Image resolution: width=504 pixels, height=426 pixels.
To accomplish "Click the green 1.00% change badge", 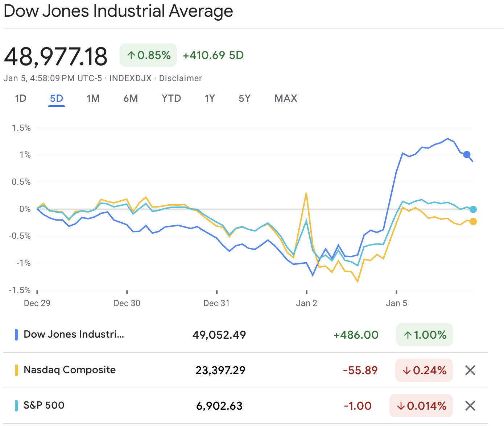I will pos(424,335).
